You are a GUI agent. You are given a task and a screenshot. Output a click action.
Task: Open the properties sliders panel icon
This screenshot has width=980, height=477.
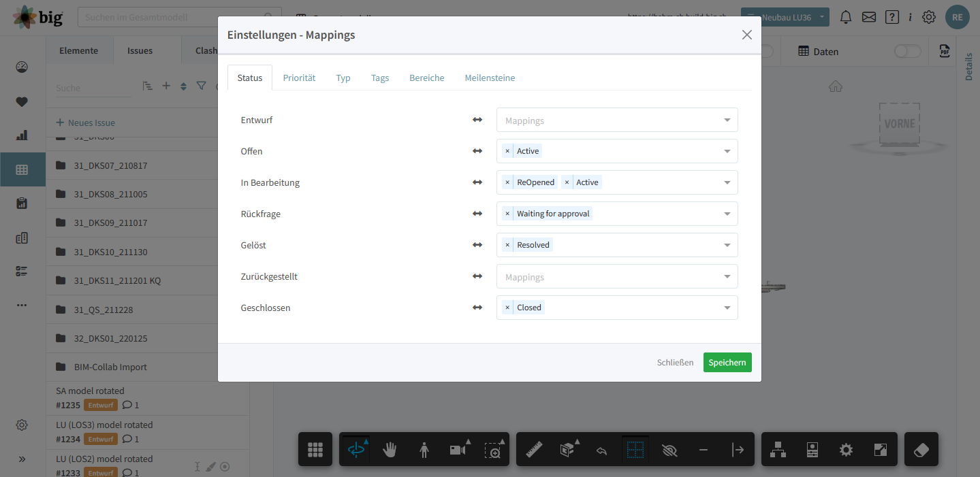coord(812,449)
